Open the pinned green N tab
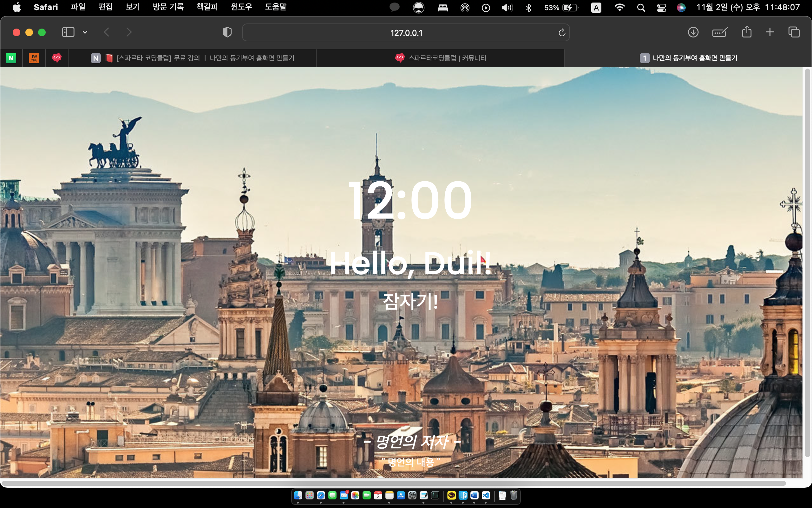This screenshot has height=508, width=812. [11, 58]
